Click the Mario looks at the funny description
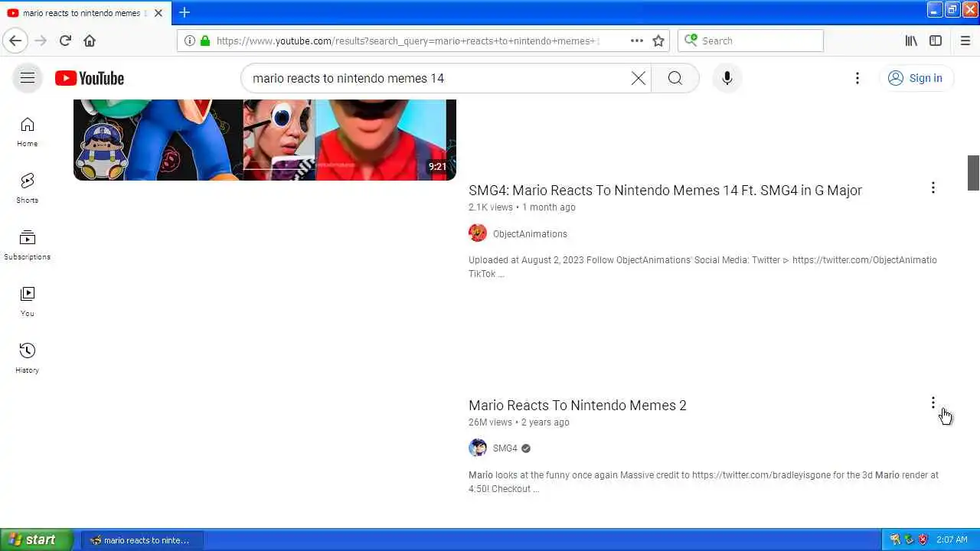Image resolution: width=980 pixels, height=551 pixels. point(704,482)
